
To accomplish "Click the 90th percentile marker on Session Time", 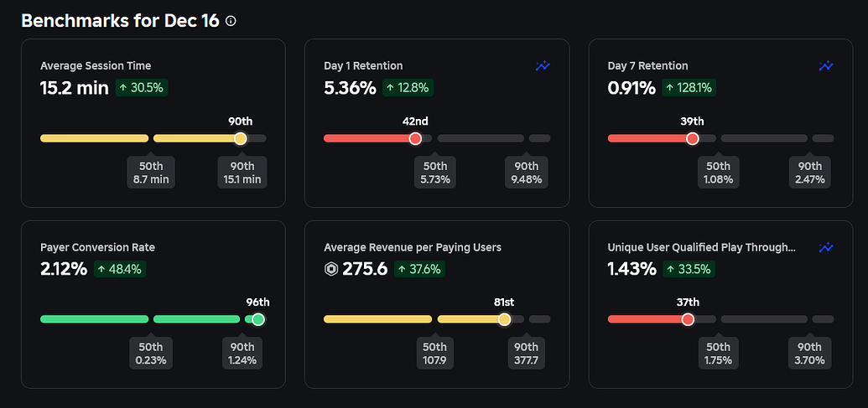I will (241, 138).
